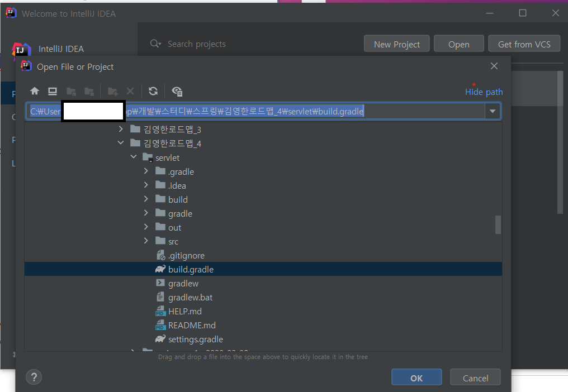Cancel the Open File dialog
Image resolution: width=568 pixels, height=392 pixels.
point(475,377)
